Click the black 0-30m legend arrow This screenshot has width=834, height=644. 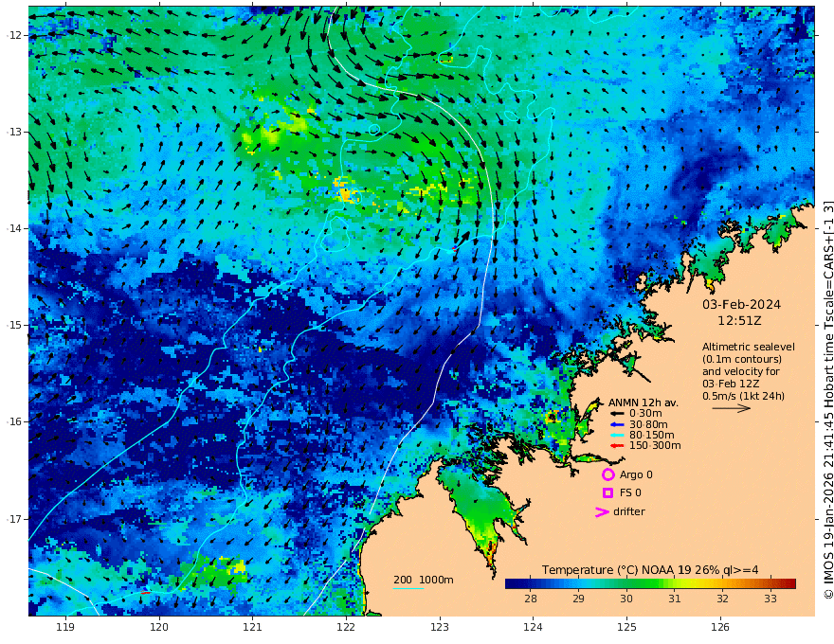pyautogui.click(x=616, y=414)
